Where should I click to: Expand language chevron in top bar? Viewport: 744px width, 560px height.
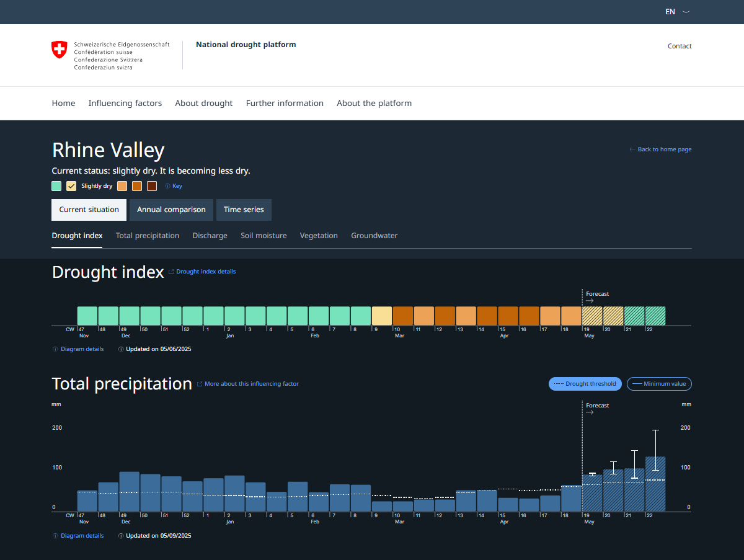pyautogui.click(x=686, y=12)
